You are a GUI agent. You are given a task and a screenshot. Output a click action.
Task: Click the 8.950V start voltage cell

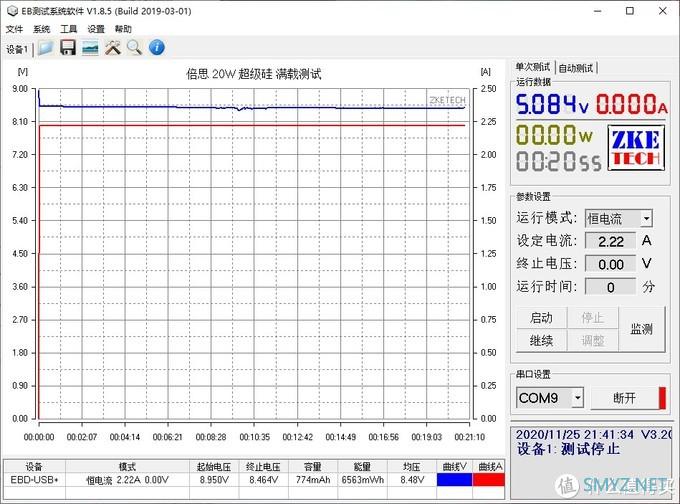pyautogui.click(x=214, y=480)
